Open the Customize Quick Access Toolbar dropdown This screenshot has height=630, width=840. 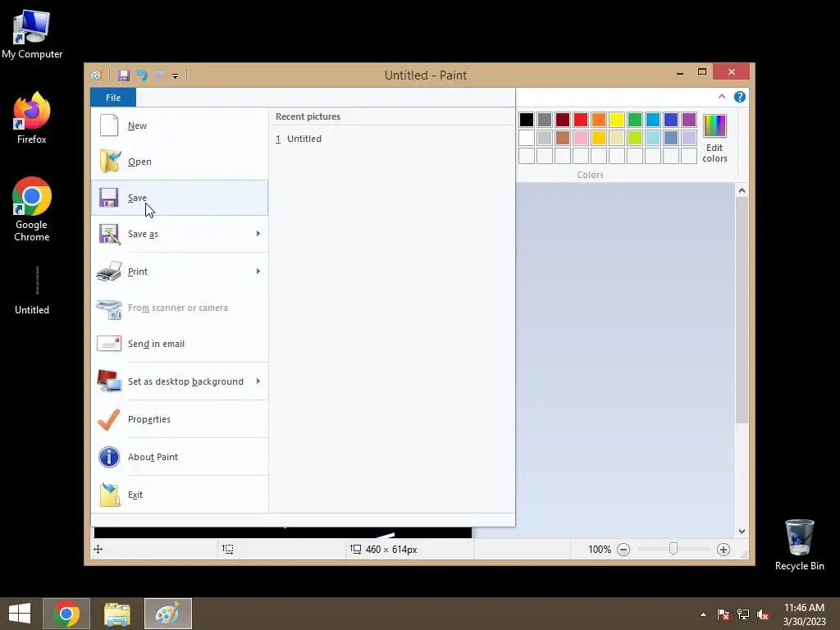coord(176,75)
